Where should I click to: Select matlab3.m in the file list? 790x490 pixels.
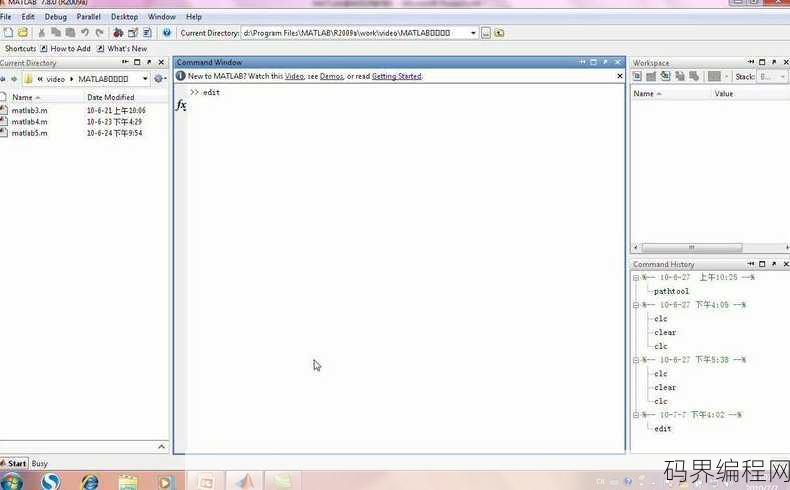pyautogui.click(x=29, y=110)
